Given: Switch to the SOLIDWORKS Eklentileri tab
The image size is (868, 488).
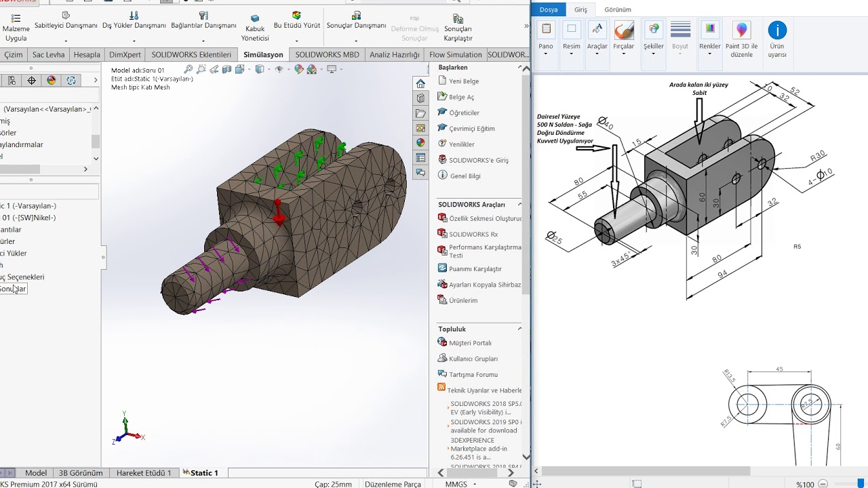Looking at the screenshot, I should 191,55.
